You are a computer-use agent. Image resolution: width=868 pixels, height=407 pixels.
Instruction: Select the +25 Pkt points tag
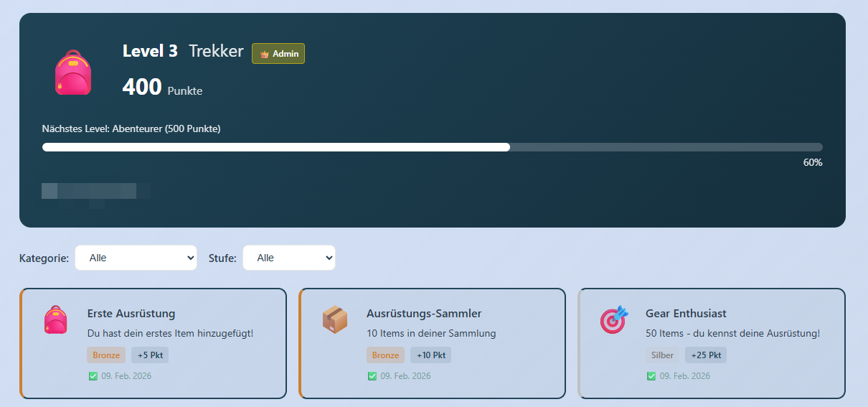pos(706,355)
